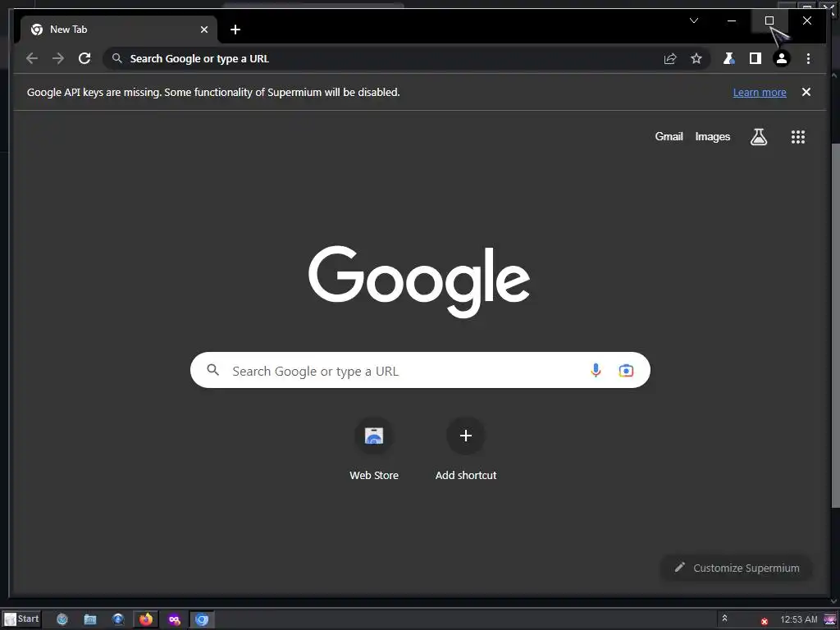The height and width of the screenshot is (630, 840).
Task: Add shortcut tile
Action: coord(466,449)
